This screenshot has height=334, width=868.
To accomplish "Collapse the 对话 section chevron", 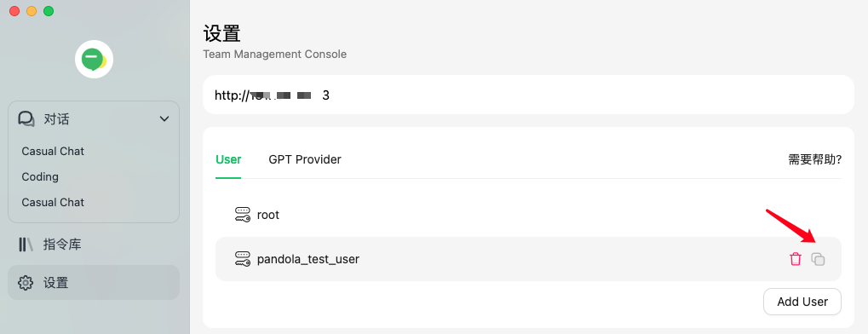I will click(164, 119).
